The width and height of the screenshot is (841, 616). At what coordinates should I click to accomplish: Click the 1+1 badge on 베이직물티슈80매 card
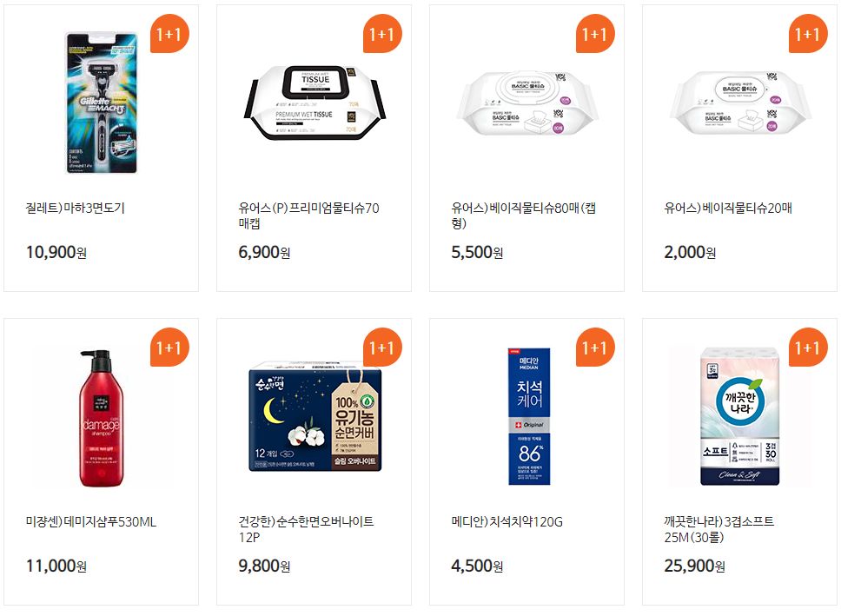[595, 34]
